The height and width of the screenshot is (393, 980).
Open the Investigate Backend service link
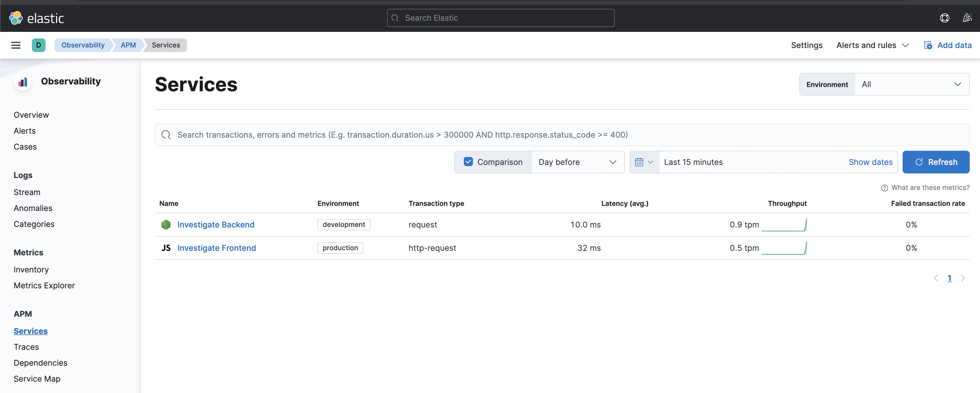tap(216, 224)
